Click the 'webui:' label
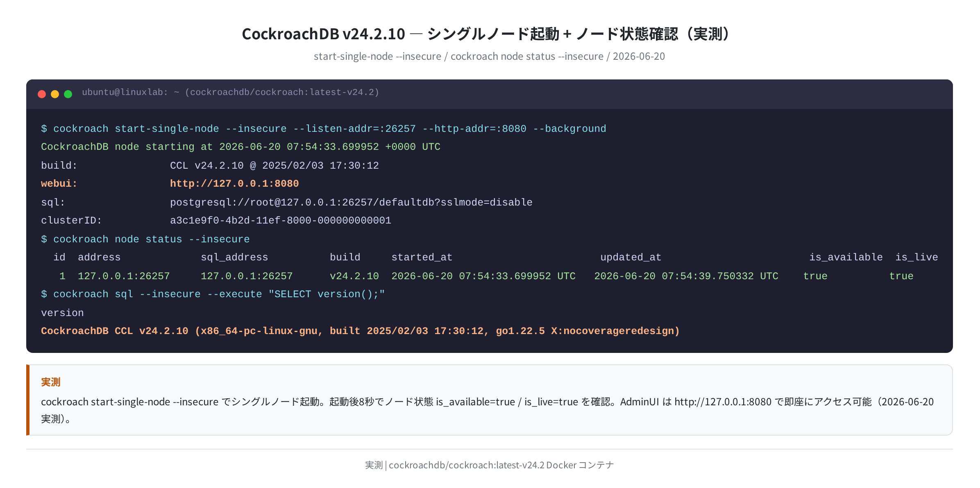The height and width of the screenshot is (488, 980). click(59, 183)
